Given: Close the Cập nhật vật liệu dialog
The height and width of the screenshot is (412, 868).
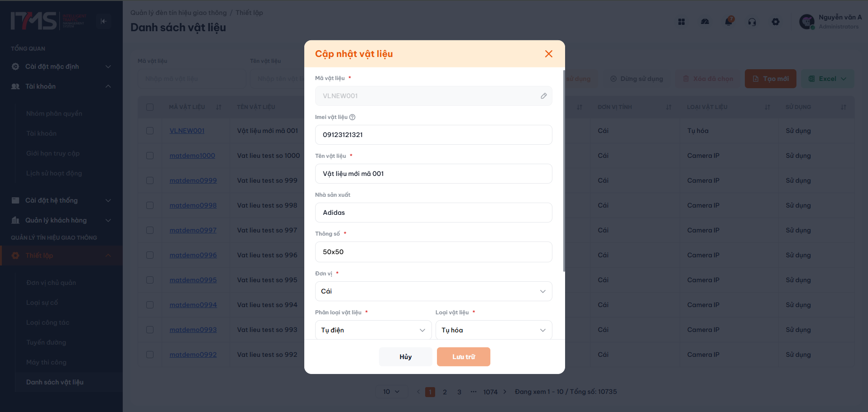Looking at the screenshot, I should coord(549,54).
